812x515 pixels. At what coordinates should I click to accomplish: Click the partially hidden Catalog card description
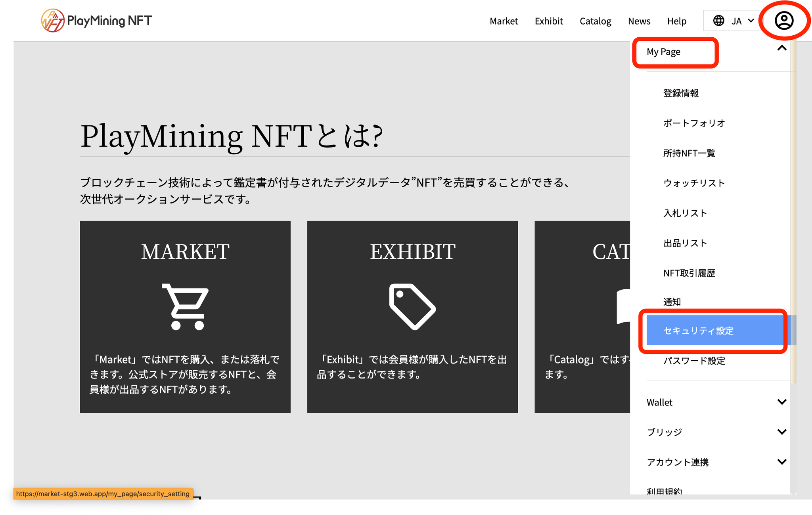587,367
